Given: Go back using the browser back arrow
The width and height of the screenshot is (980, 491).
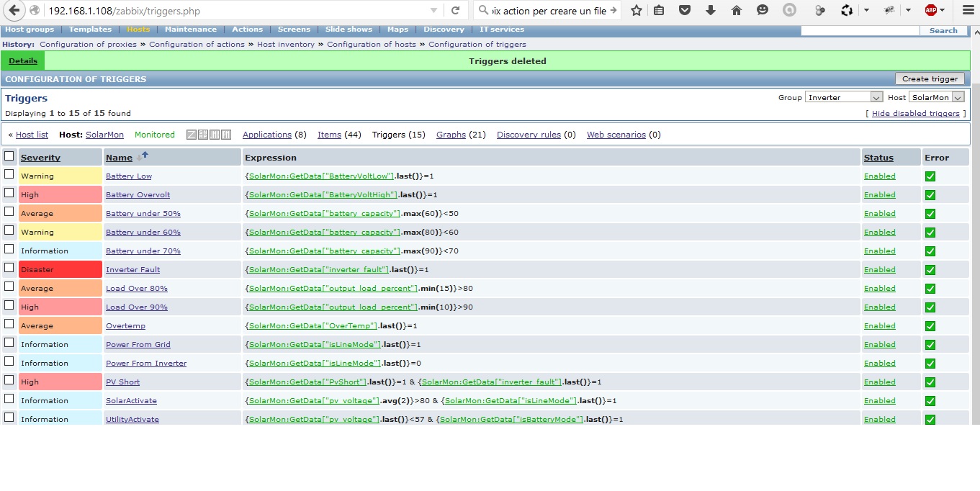Looking at the screenshot, I should (x=14, y=11).
